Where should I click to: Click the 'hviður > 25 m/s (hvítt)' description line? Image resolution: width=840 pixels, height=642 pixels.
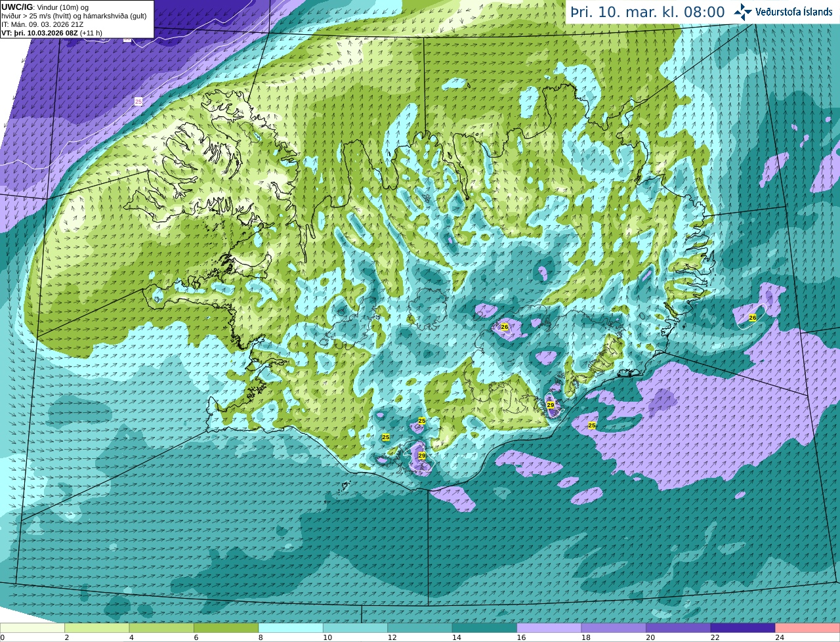click(x=74, y=16)
